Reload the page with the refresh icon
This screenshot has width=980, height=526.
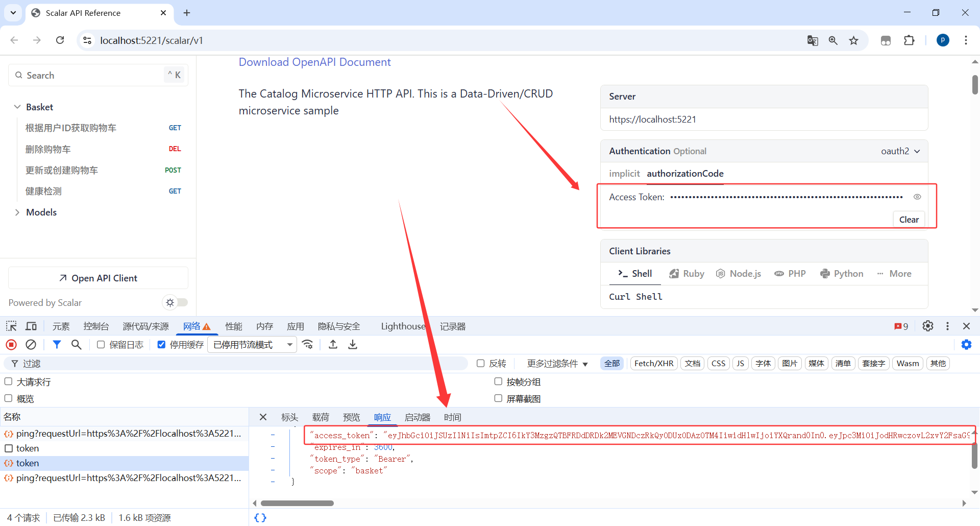60,40
